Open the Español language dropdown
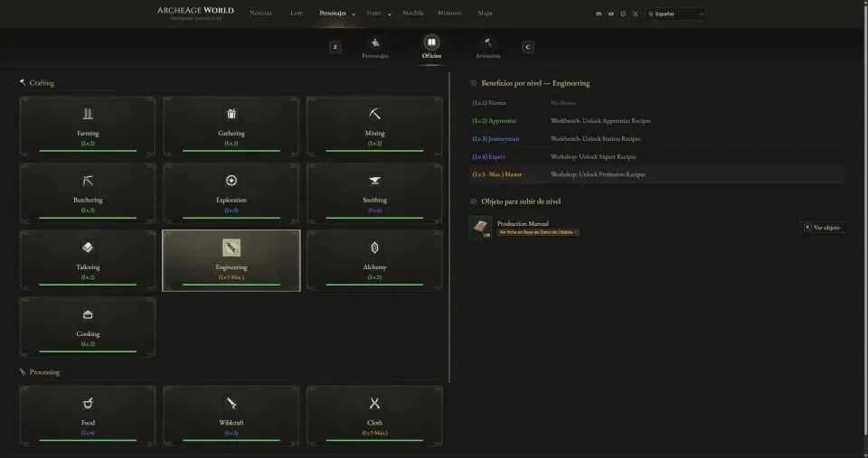 675,14
